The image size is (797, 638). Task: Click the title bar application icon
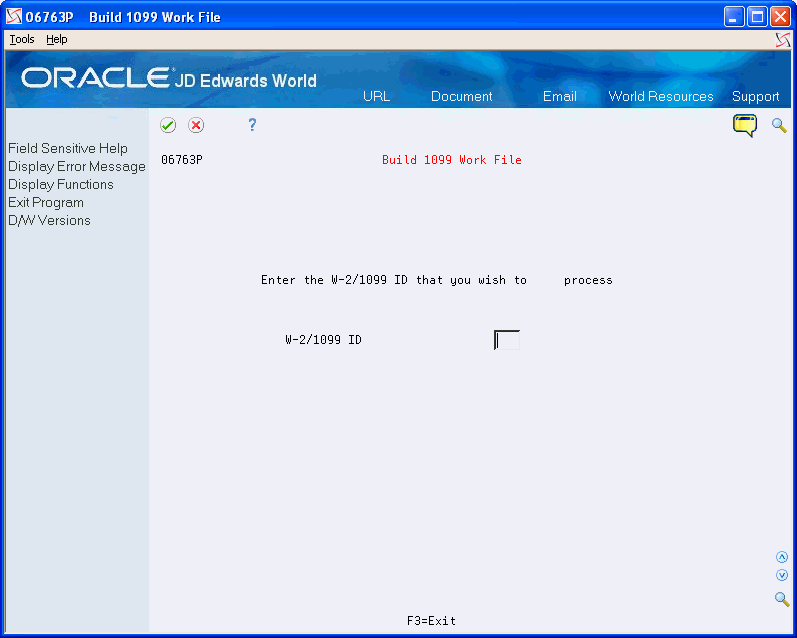click(x=14, y=17)
